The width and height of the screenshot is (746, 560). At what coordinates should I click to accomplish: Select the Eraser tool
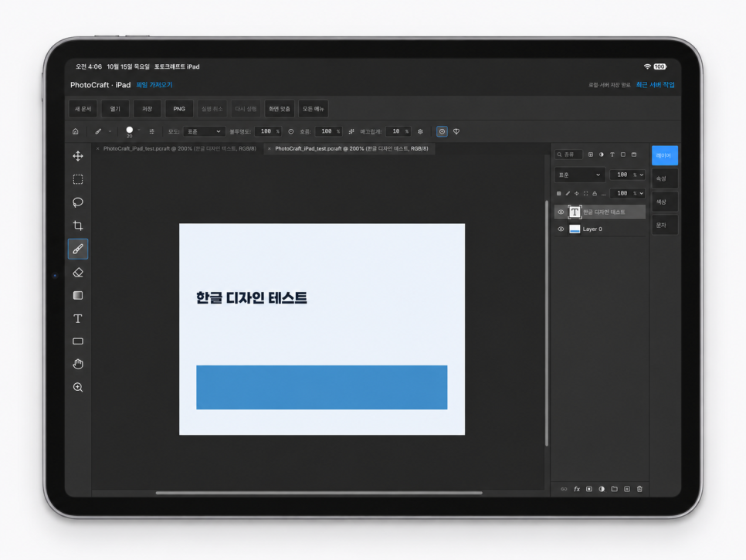(78, 272)
